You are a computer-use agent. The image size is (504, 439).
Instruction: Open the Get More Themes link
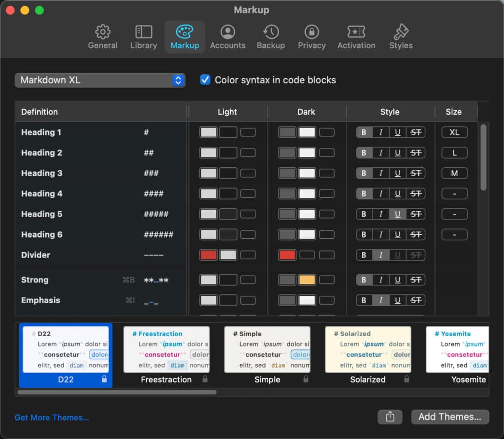coord(52,417)
